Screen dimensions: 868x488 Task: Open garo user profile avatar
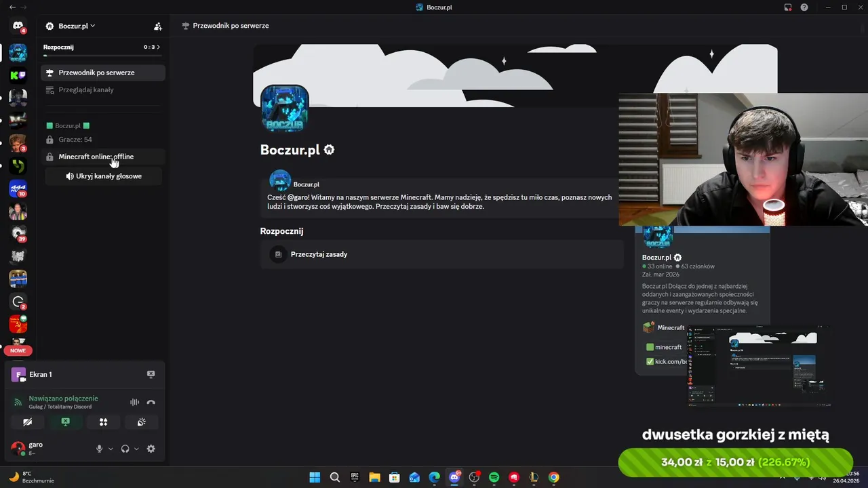coord(18,448)
